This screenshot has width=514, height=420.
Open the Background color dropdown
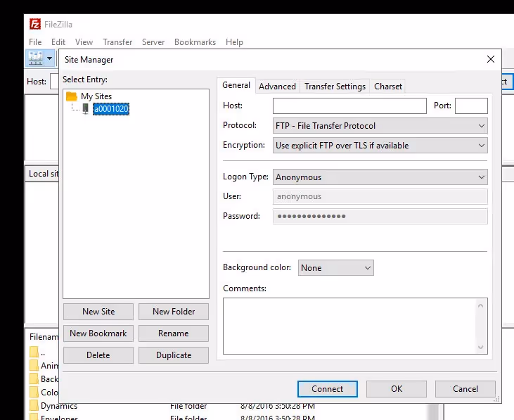pos(335,268)
